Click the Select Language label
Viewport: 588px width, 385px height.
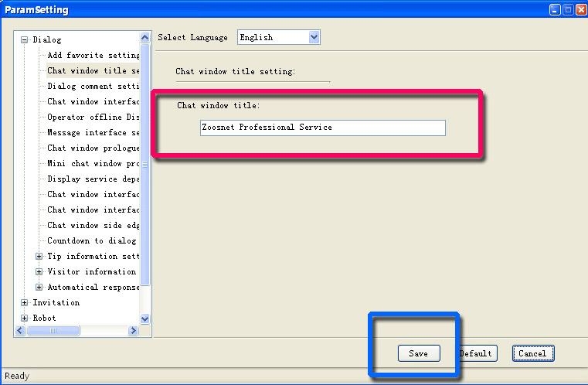coord(192,38)
